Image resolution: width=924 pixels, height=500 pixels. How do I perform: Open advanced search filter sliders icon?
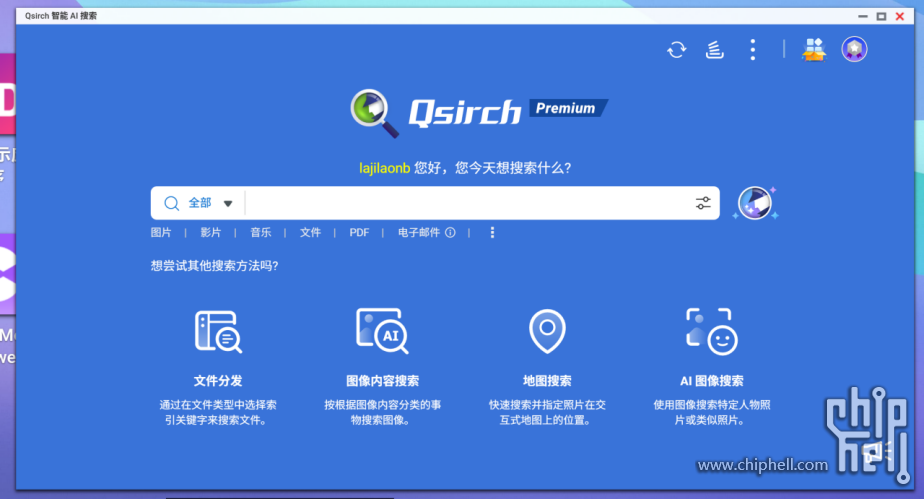click(x=703, y=203)
